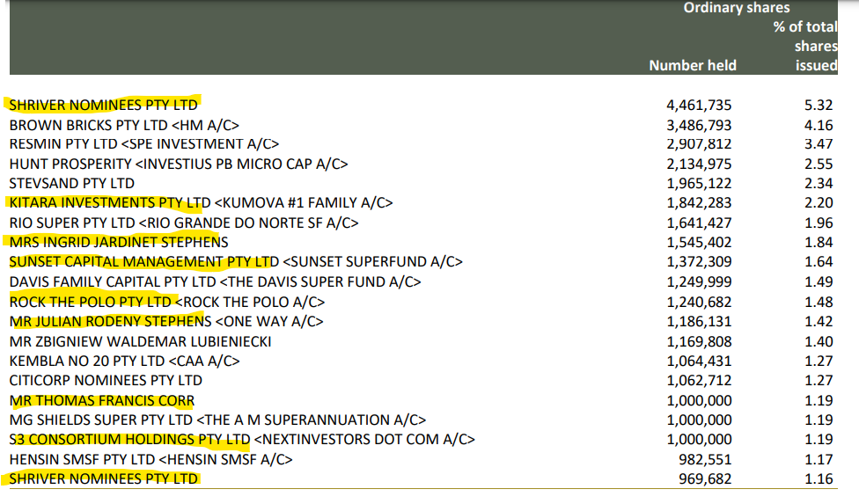The width and height of the screenshot is (859, 504).
Task: Click the percentage 3.47
Action: [x=819, y=144]
